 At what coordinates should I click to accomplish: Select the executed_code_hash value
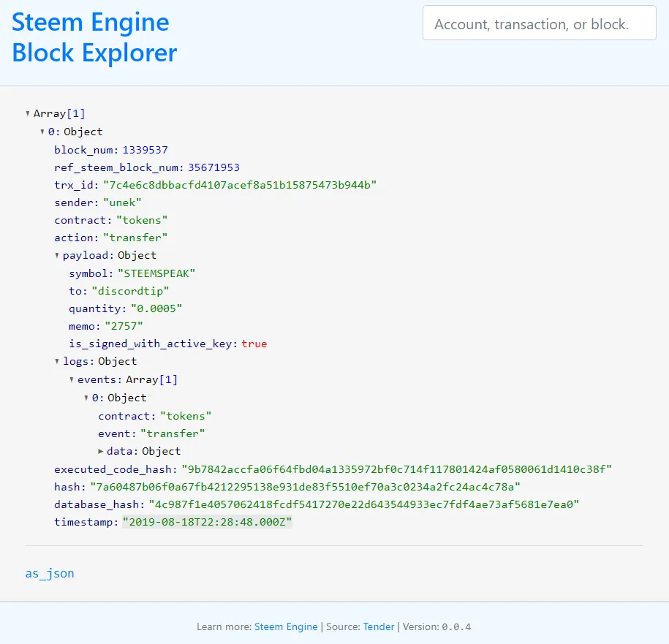396,469
